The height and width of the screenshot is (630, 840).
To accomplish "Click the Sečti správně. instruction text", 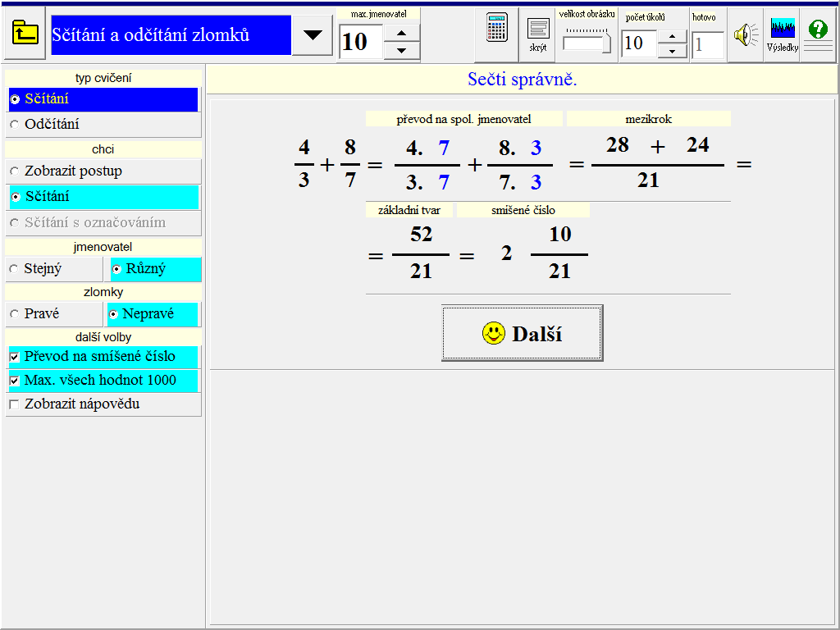I will [523, 80].
